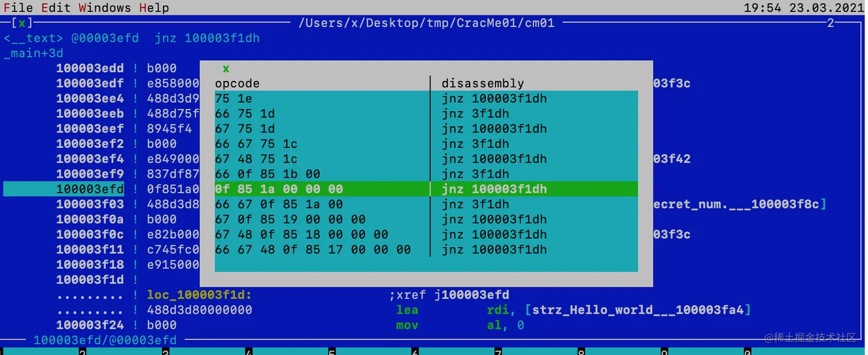Click the _main+3d function offset label
Screen dimensions: 868x355
coord(33,53)
